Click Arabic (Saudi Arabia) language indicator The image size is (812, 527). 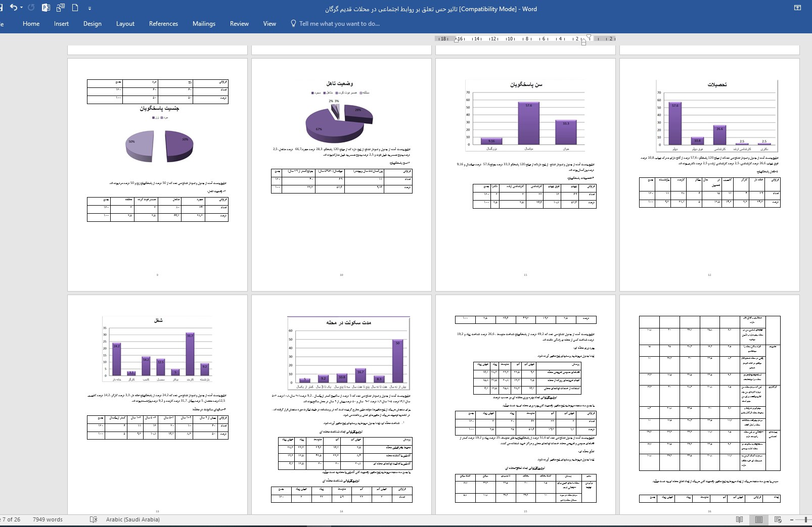point(133,519)
